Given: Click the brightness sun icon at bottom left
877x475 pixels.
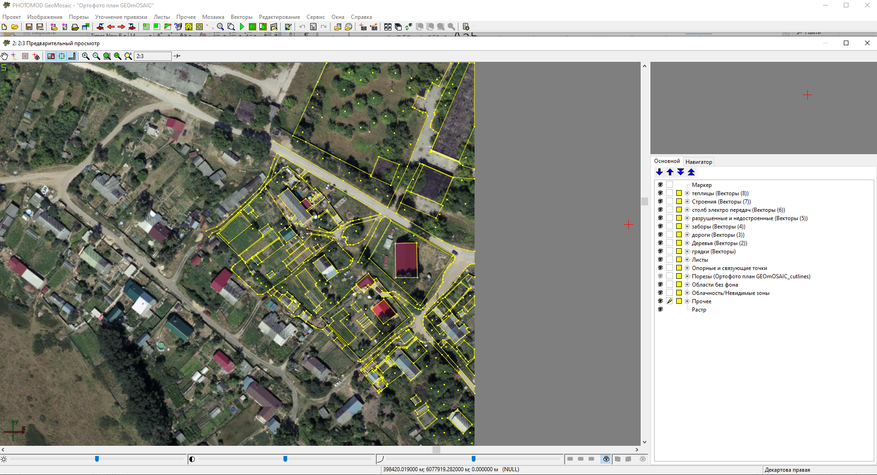Looking at the screenshot, I should pyautogui.click(x=4, y=459).
